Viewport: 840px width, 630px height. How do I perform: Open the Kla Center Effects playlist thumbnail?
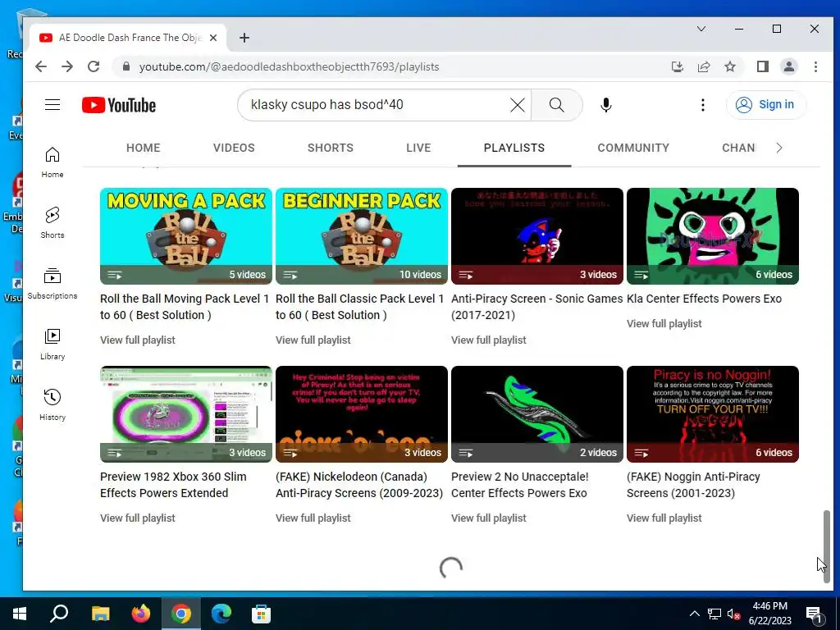coord(713,236)
